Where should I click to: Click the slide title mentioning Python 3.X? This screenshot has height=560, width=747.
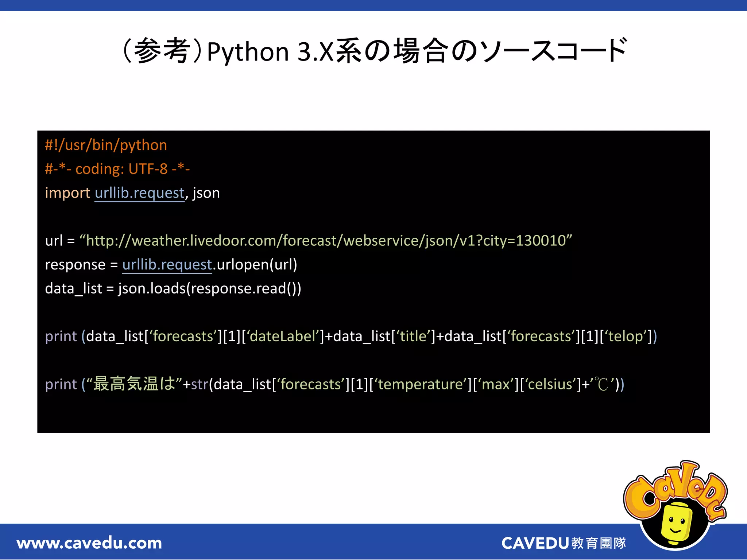pyautogui.click(x=374, y=51)
